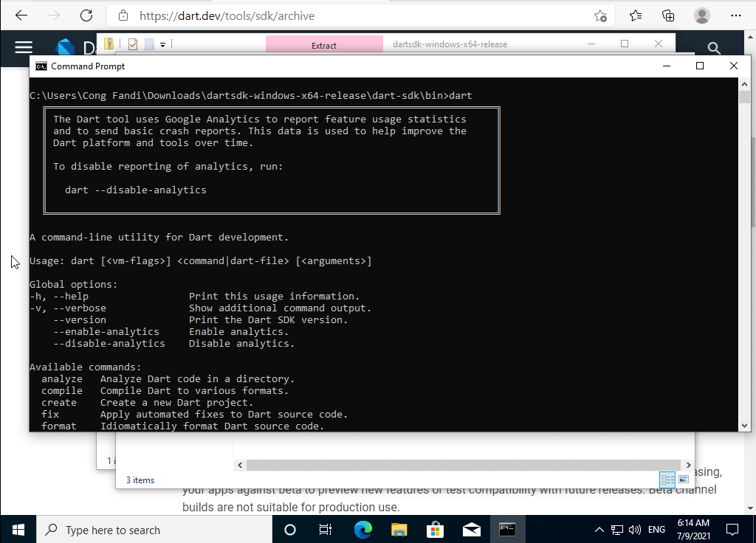Click the Command Prompt taskbar button
Viewport: 756px width, 543px height.
coord(507,530)
